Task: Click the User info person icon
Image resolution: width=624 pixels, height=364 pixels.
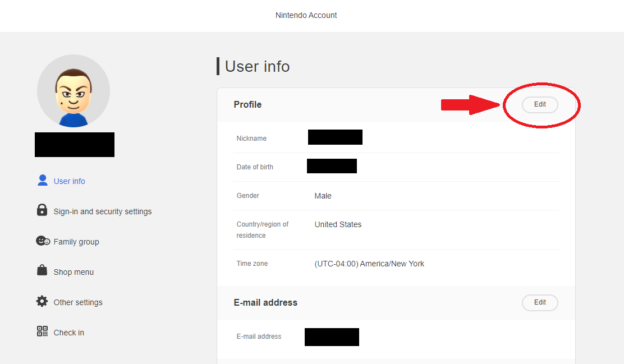Action: (42, 181)
